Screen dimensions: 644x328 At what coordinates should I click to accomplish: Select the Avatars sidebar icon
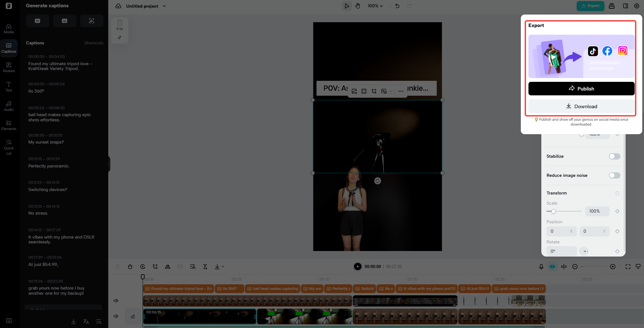point(9,67)
